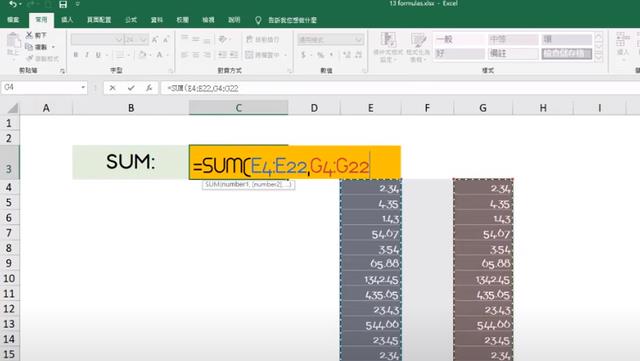Click the Font Color A button
Image resolution: width=640 pixels, height=361 pixels.
point(160,55)
